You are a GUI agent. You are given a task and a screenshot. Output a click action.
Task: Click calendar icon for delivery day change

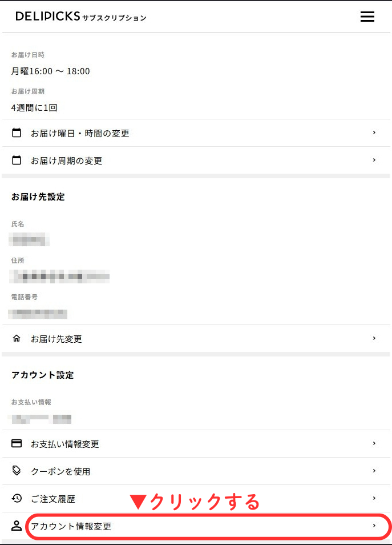17,133
